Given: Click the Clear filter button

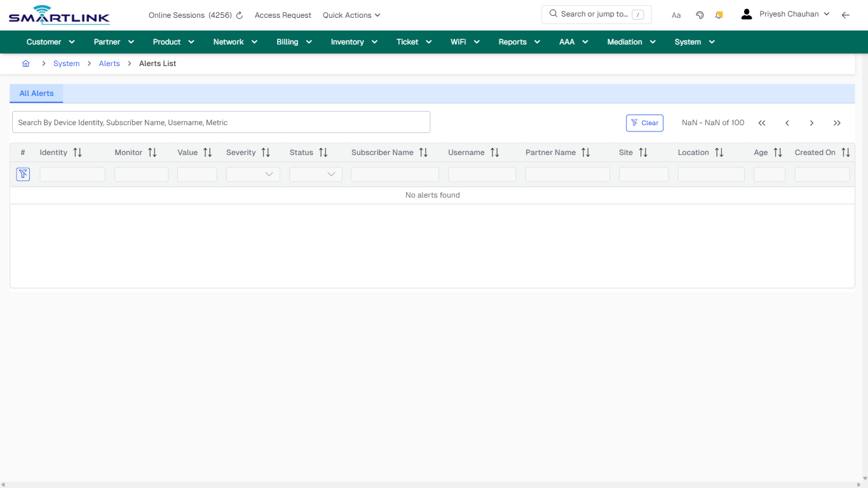Looking at the screenshot, I should (644, 123).
